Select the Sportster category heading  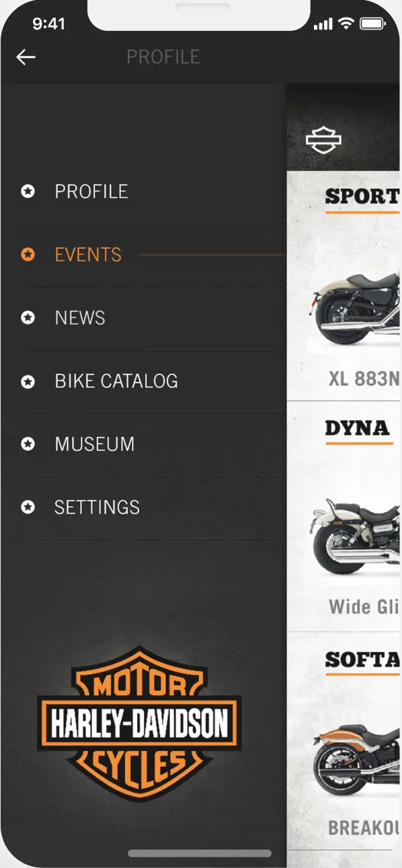(x=363, y=196)
